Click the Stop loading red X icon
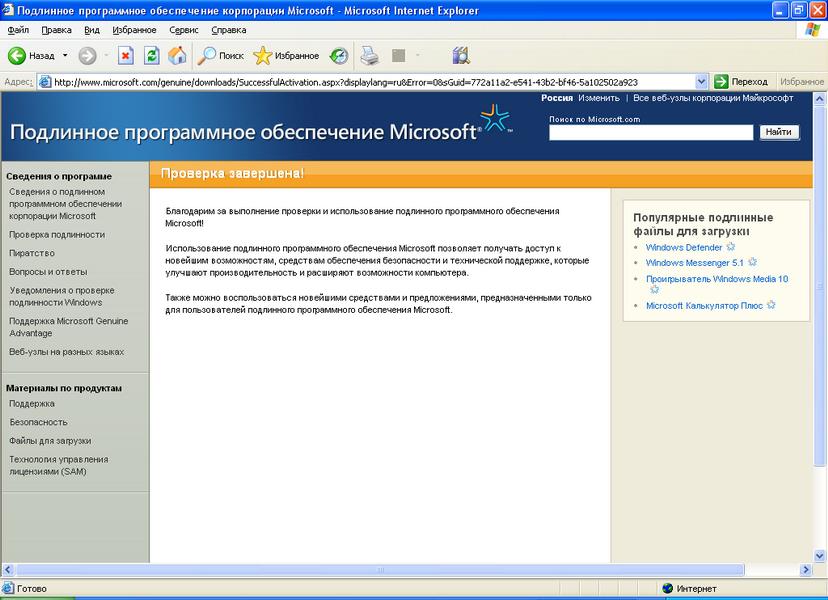Viewport: 828px width, 600px height. pos(125,56)
